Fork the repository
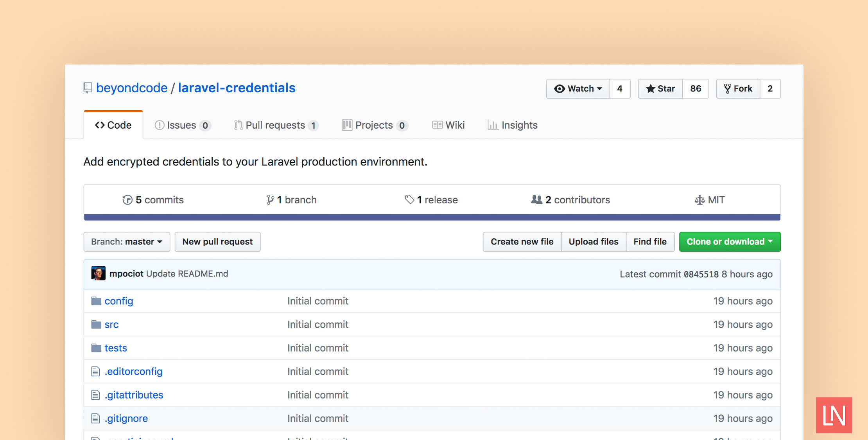The width and height of the screenshot is (868, 440). click(x=738, y=89)
